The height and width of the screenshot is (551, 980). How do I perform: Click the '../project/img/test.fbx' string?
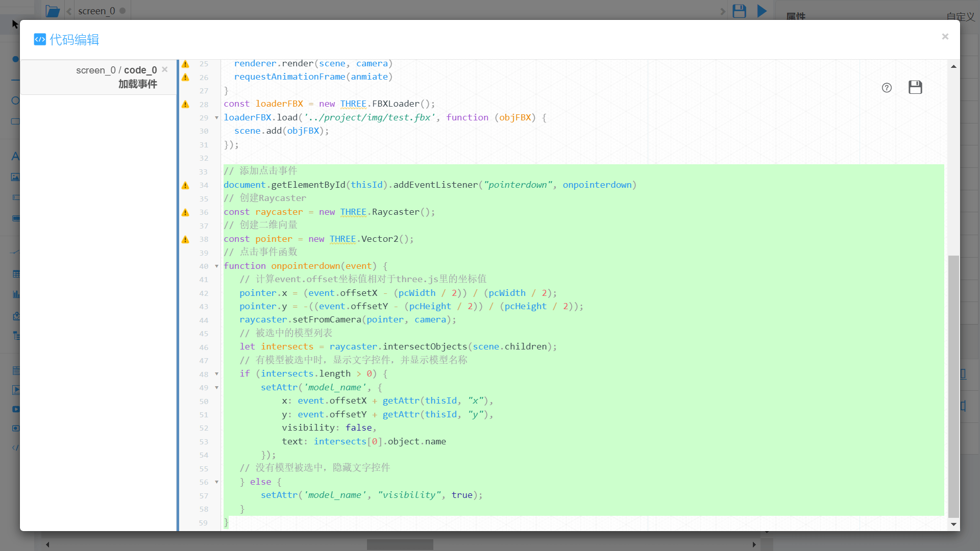[x=370, y=118]
